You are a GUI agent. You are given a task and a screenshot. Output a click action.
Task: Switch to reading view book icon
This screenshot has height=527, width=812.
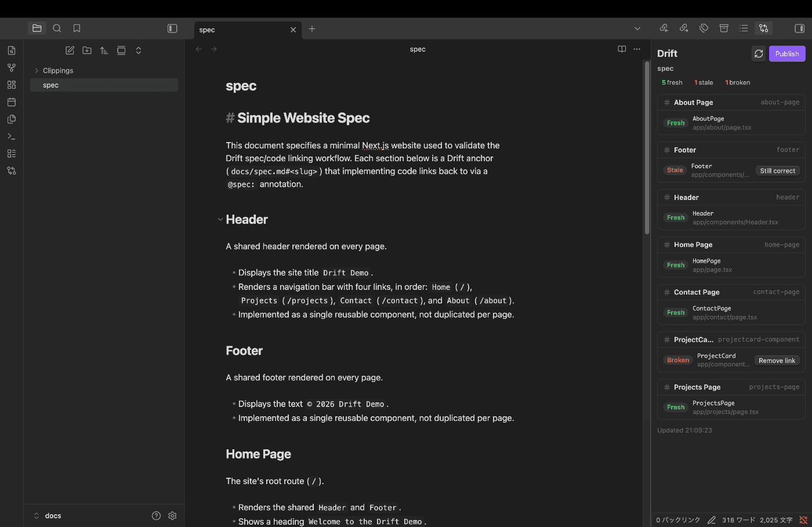pyautogui.click(x=622, y=49)
